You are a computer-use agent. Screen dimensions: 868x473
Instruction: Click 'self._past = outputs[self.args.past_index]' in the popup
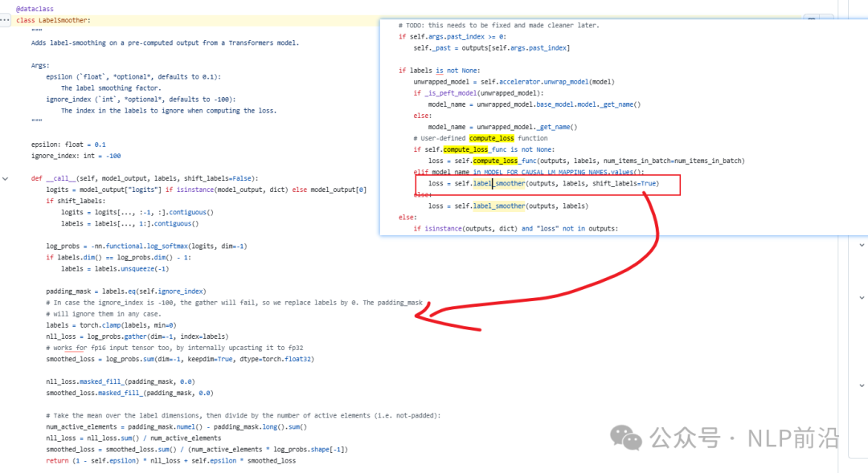coord(492,48)
